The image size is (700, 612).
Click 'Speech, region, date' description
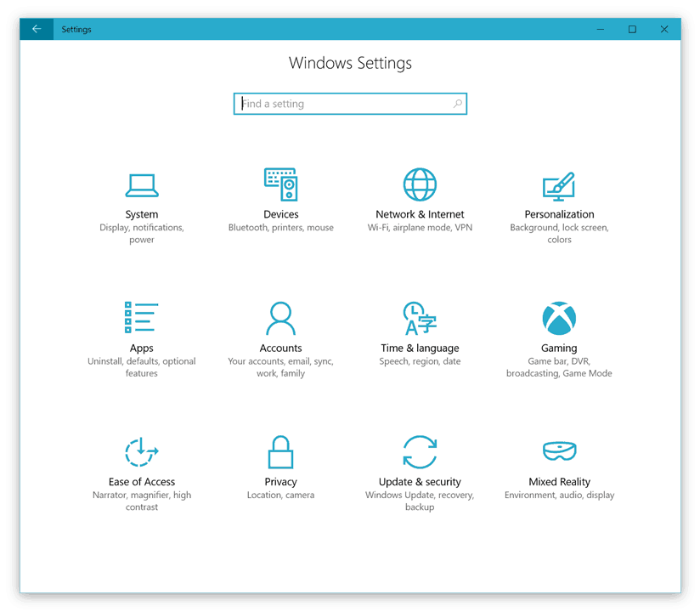(x=420, y=361)
